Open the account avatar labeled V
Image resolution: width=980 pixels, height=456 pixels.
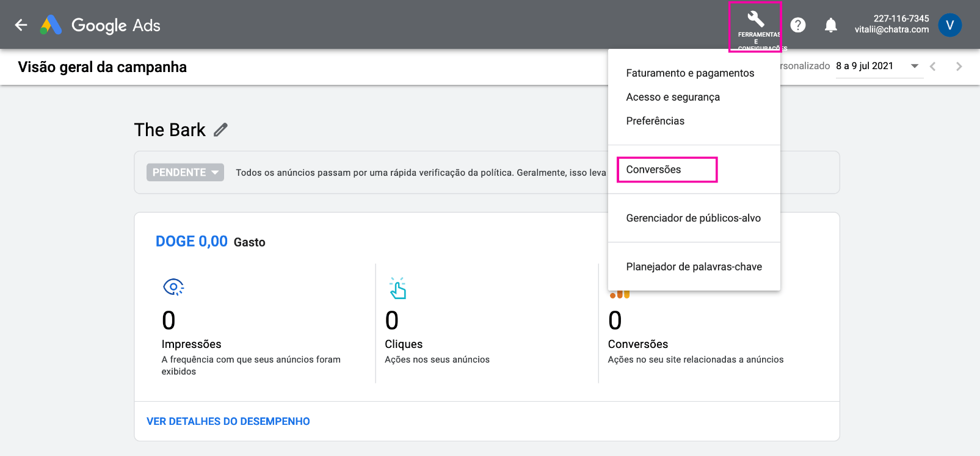[949, 25]
